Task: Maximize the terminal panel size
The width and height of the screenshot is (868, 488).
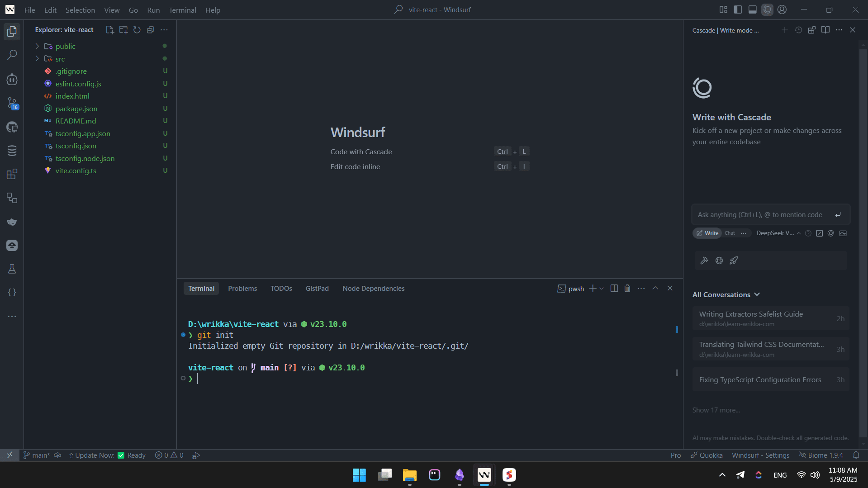Action: coord(655,289)
